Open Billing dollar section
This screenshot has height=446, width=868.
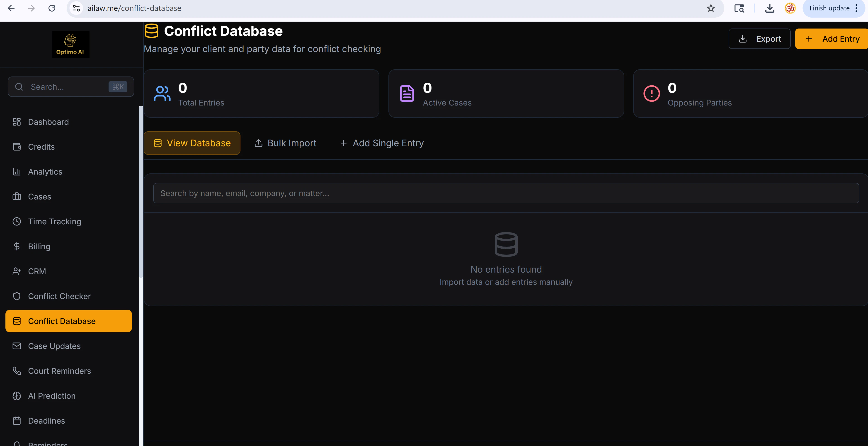39,246
